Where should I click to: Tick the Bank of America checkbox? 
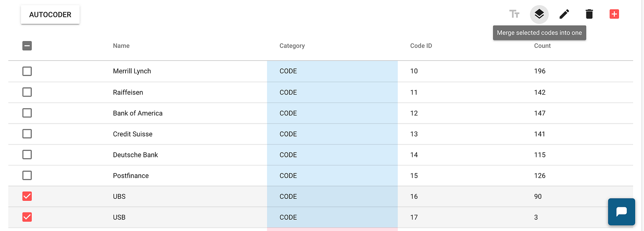(27, 113)
